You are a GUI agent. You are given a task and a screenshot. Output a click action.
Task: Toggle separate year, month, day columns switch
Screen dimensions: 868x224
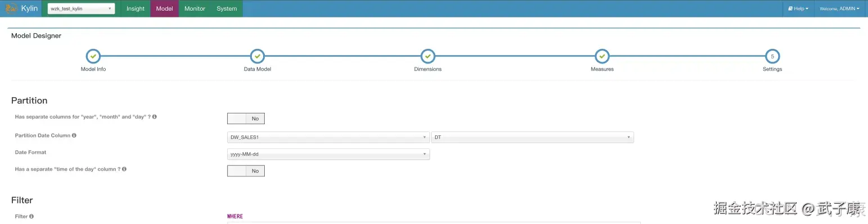246,118
